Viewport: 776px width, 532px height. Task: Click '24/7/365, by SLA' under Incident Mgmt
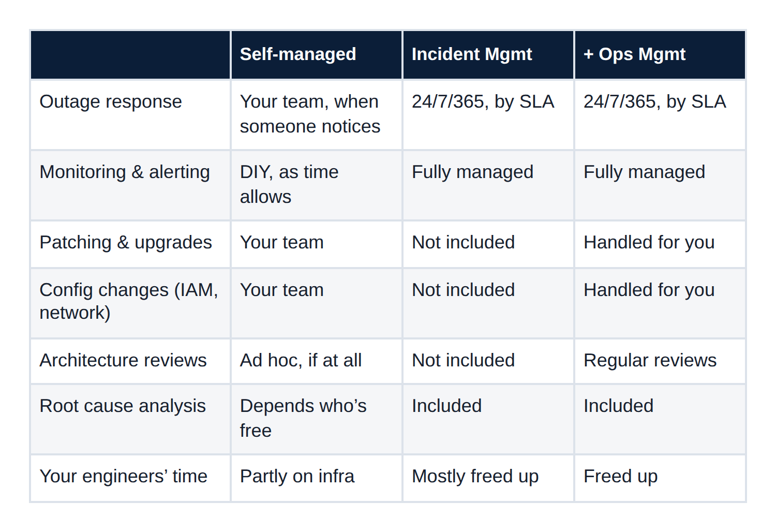(488, 114)
